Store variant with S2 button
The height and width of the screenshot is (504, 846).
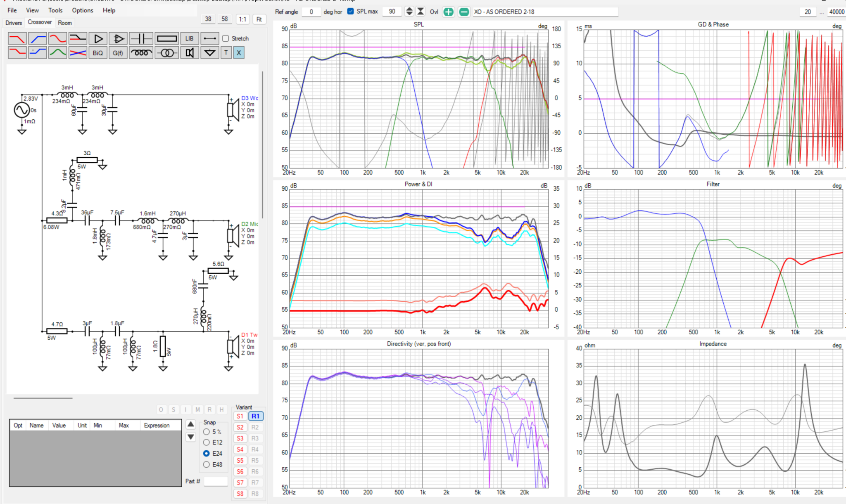pyautogui.click(x=240, y=427)
